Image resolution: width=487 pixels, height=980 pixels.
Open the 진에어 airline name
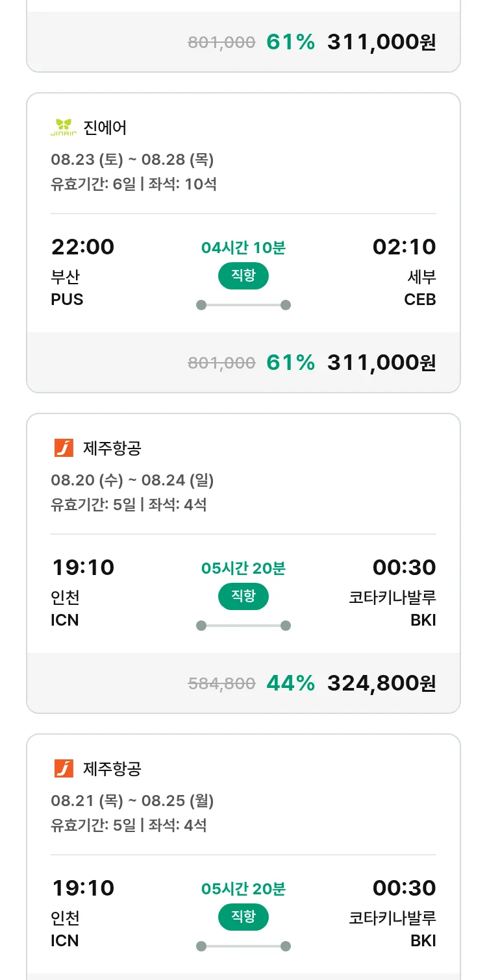[105, 127]
